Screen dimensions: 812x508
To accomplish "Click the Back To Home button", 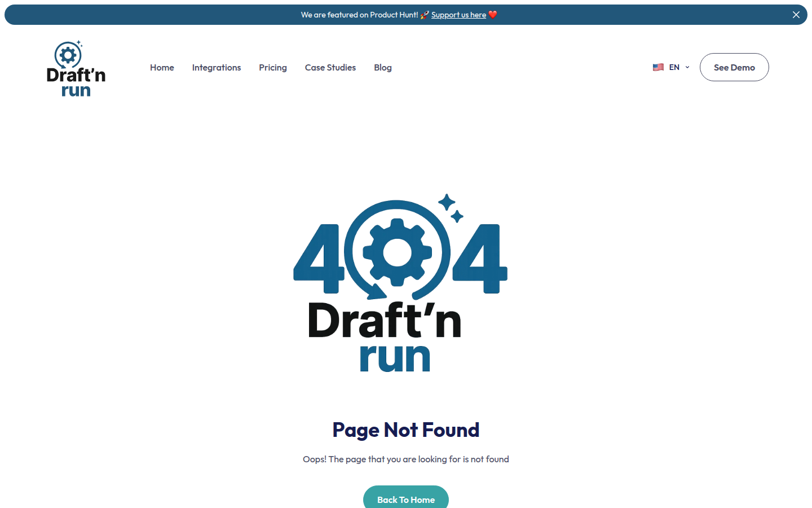I will 406,499.
